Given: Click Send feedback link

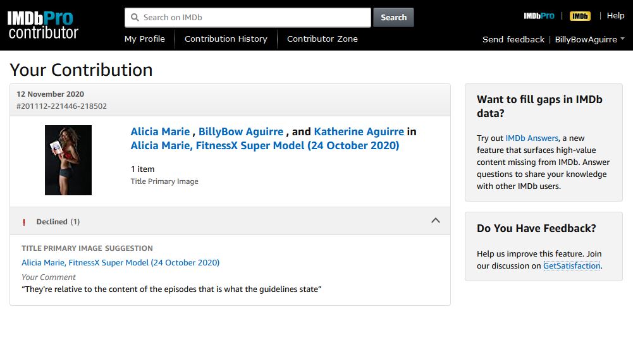Looking at the screenshot, I should tap(513, 39).
